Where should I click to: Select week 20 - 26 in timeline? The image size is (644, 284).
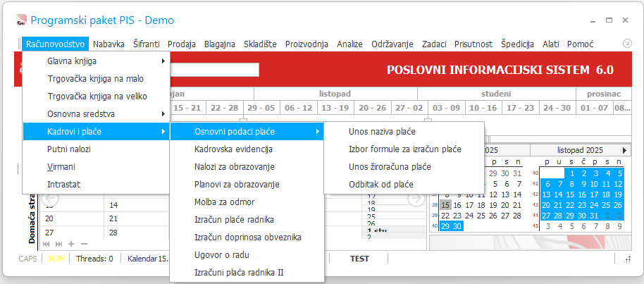point(373,108)
